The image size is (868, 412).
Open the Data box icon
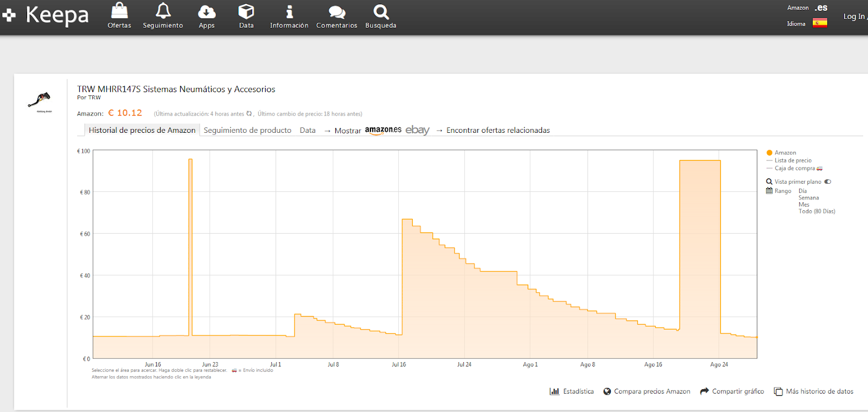(x=246, y=11)
